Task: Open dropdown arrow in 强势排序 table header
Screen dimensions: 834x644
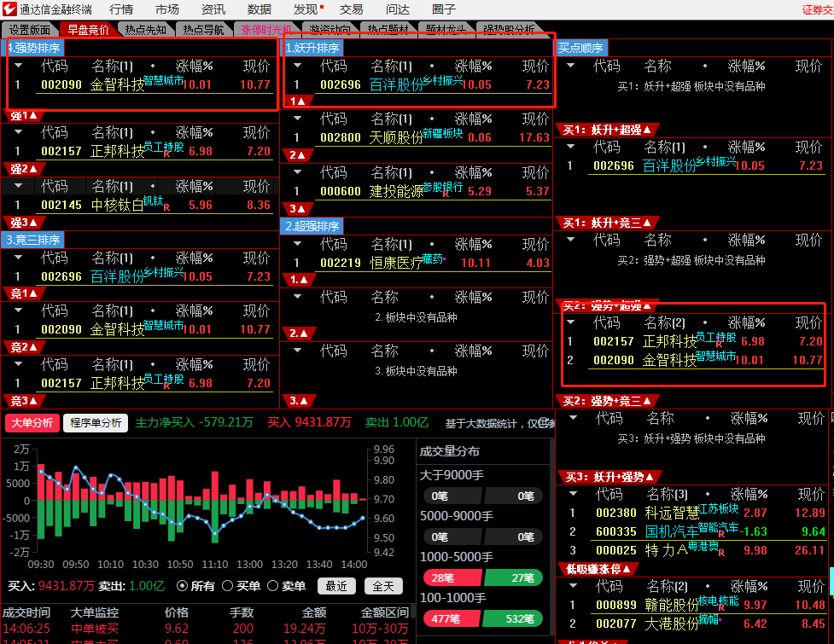Action: pos(18,66)
